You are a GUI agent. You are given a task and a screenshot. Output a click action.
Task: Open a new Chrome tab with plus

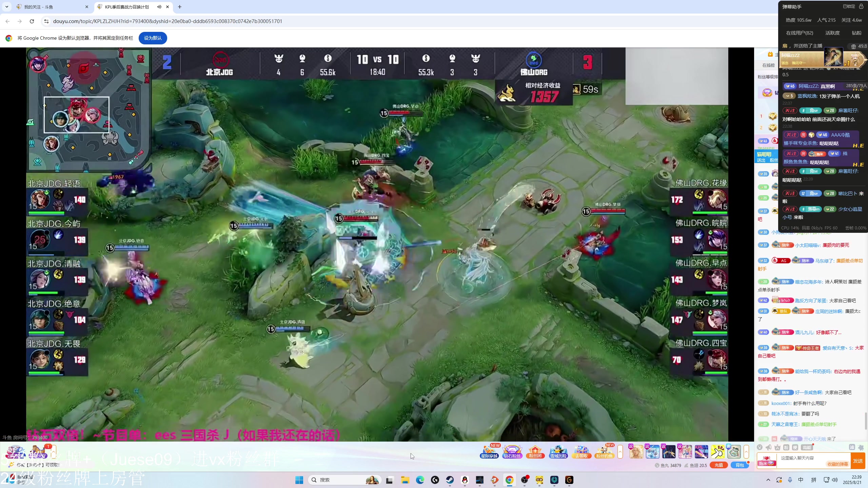pyautogui.click(x=180, y=7)
